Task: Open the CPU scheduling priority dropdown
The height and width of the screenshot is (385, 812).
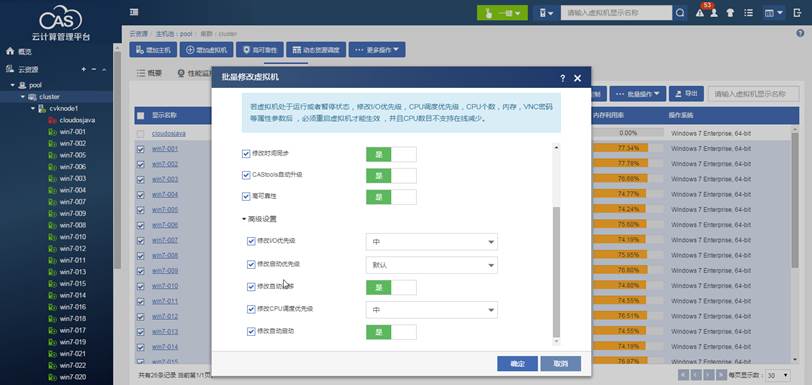Action: 431,310
